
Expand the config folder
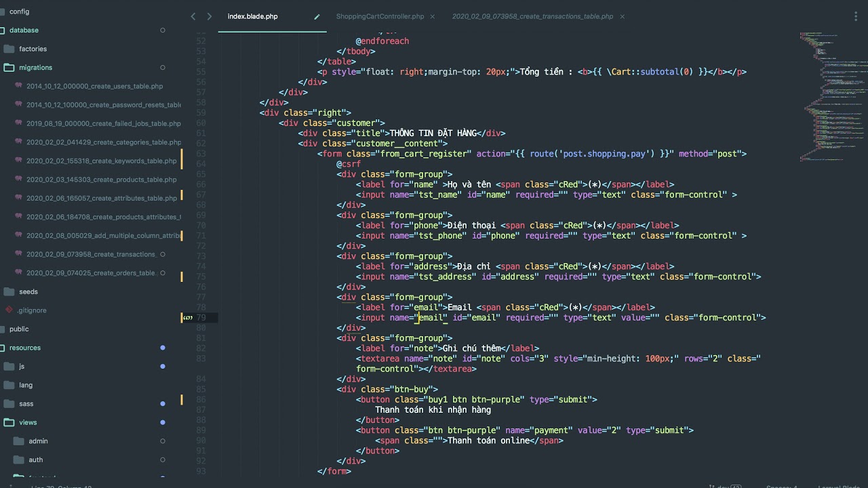pyautogui.click(x=19, y=12)
